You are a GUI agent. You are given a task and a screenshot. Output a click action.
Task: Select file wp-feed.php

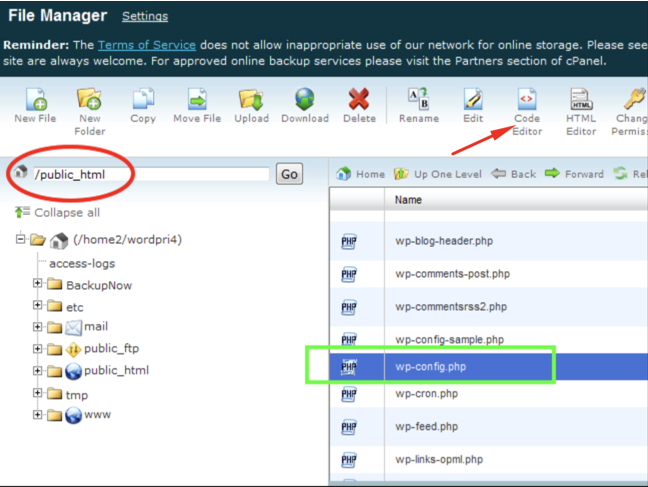coord(426,426)
